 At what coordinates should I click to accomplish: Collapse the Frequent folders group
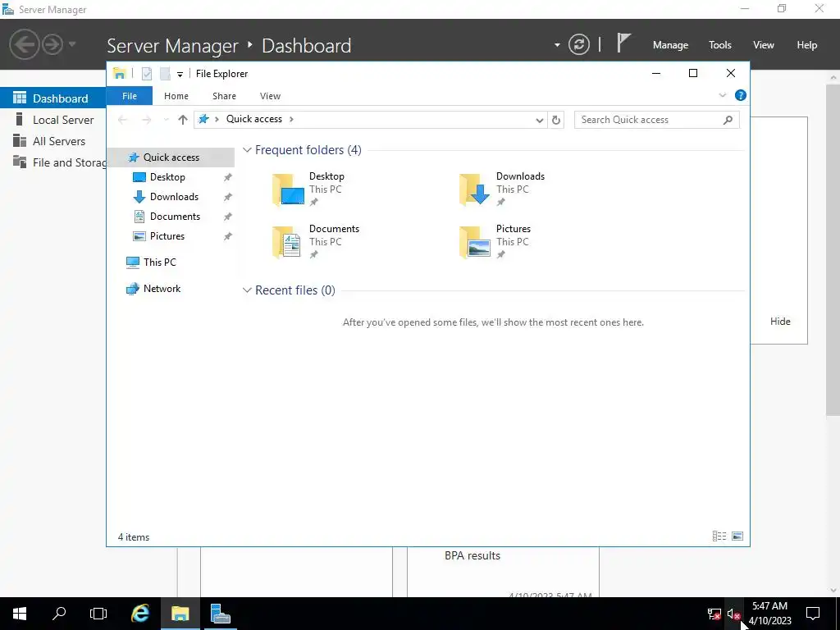click(247, 150)
